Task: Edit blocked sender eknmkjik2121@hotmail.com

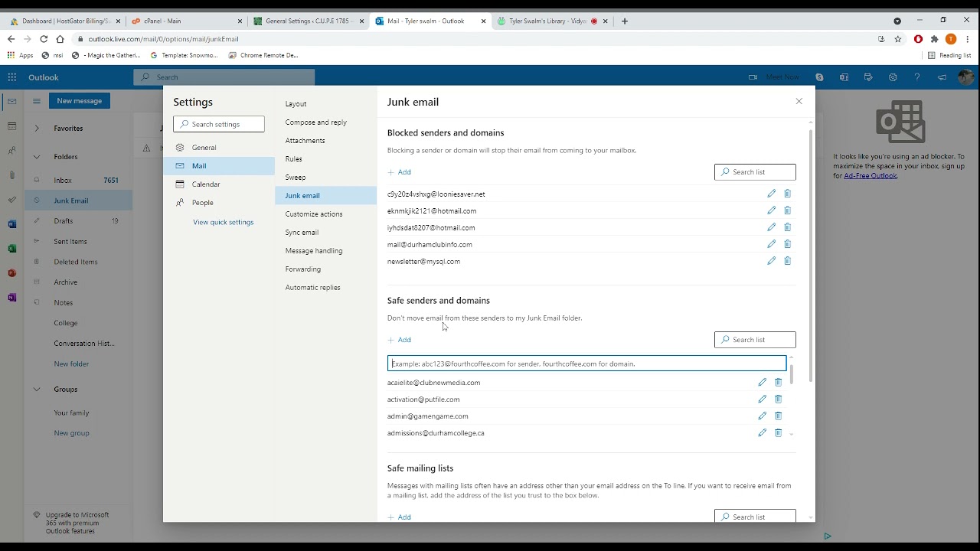Action: (771, 210)
